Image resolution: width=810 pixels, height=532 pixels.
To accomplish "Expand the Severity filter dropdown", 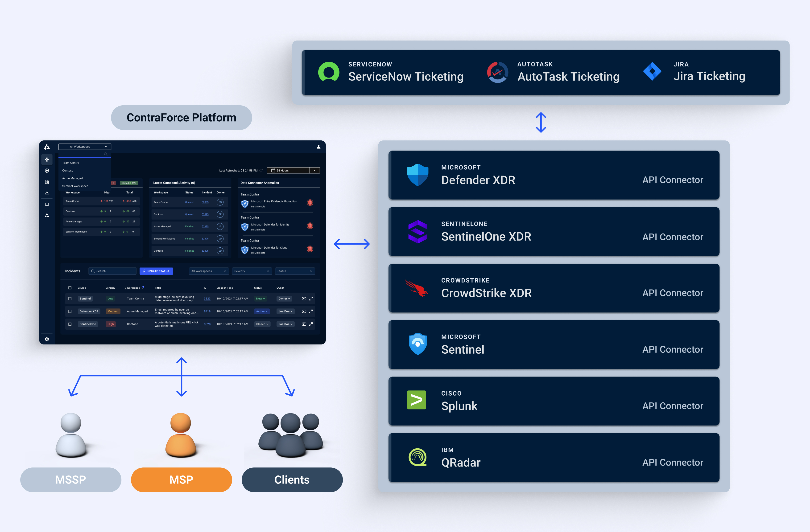I will pos(252,271).
